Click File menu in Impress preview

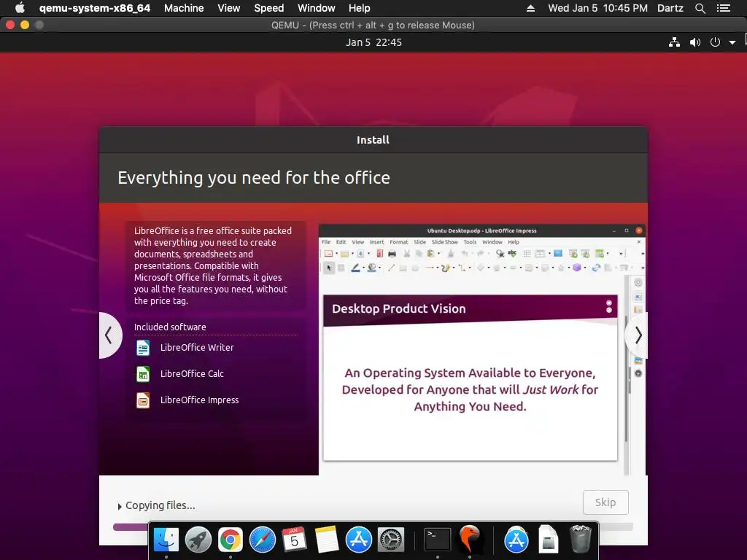click(326, 242)
